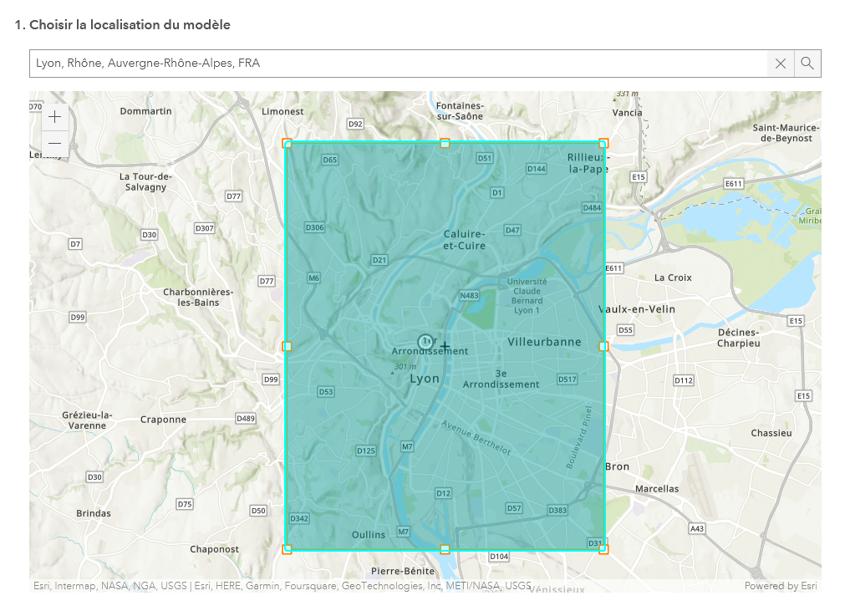Select the top-middle selection handle
The width and height of the screenshot is (850, 616).
pyautogui.click(x=445, y=144)
